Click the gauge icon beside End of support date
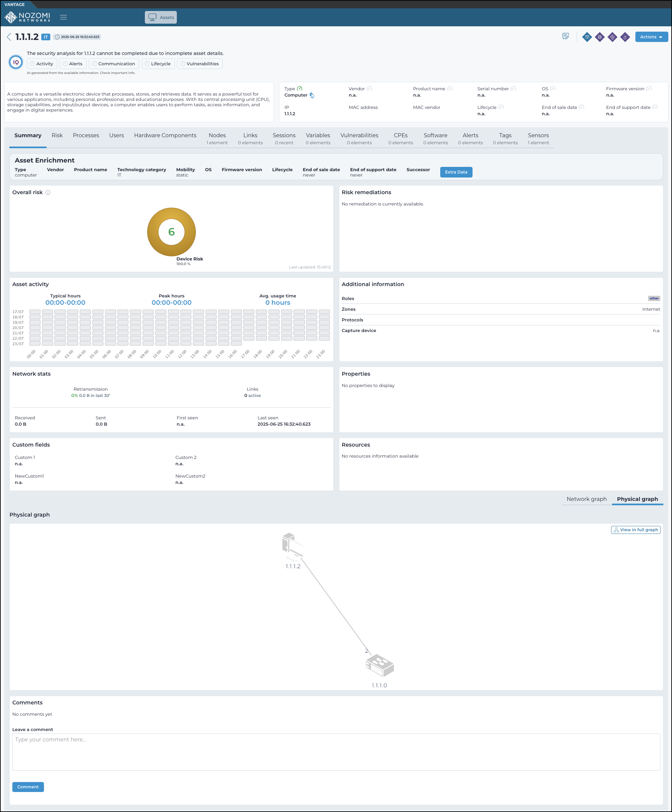 click(655, 107)
